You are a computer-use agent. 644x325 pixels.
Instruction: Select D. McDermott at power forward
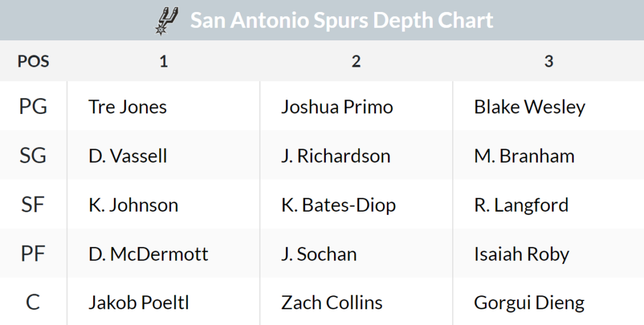click(x=148, y=254)
